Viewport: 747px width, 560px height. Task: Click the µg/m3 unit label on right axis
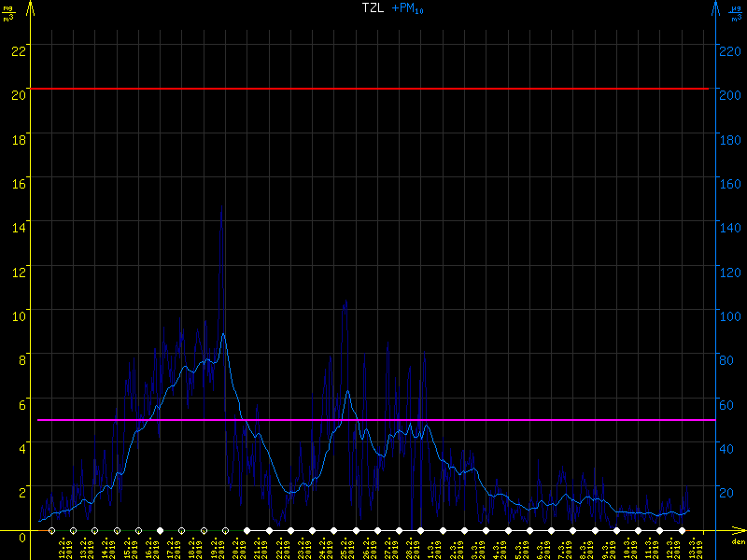click(738, 13)
